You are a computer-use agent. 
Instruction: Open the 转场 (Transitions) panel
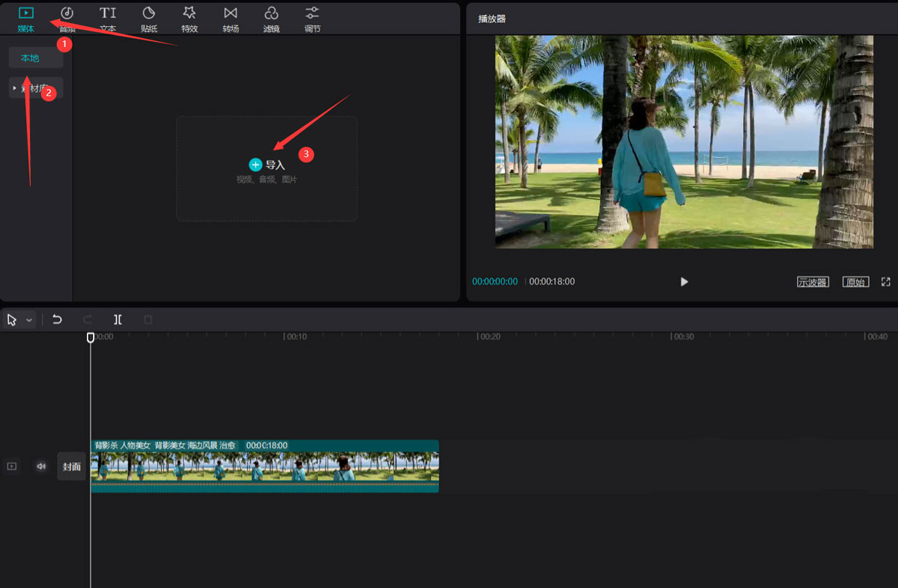[x=230, y=18]
